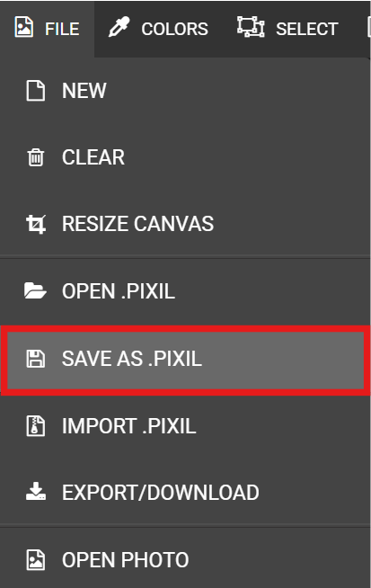This screenshot has height=588, width=371.
Task: Click the image icon beside FILE
Action: point(23,27)
